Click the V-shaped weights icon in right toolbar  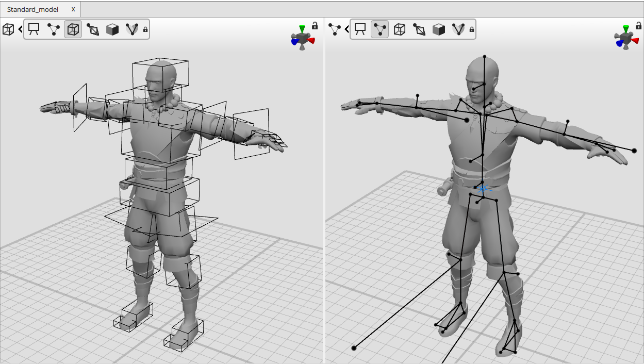point(458,29)
